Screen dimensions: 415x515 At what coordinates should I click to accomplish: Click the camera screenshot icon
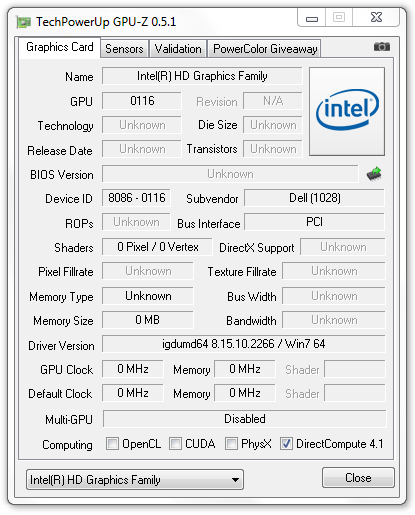pos(382,47)
